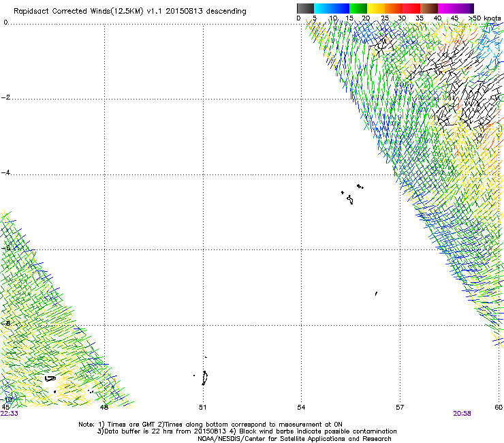Click the latitude label -2
The width and height of the screenshot is (504, 443).
tap(5, 97)
